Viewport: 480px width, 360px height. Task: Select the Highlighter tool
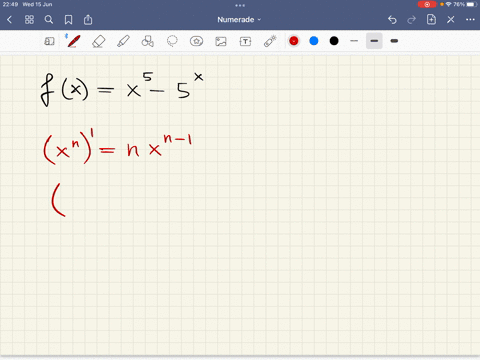[x=123, y=41]
